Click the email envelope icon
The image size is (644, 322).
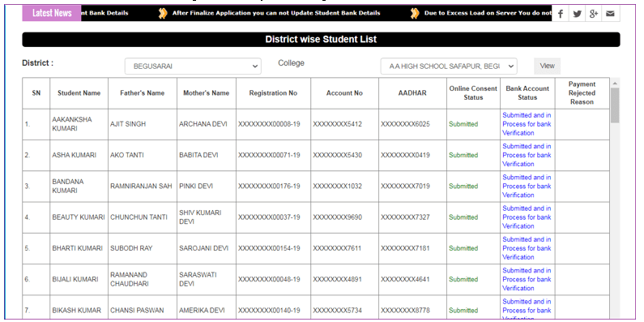click(x=610, y=14)
